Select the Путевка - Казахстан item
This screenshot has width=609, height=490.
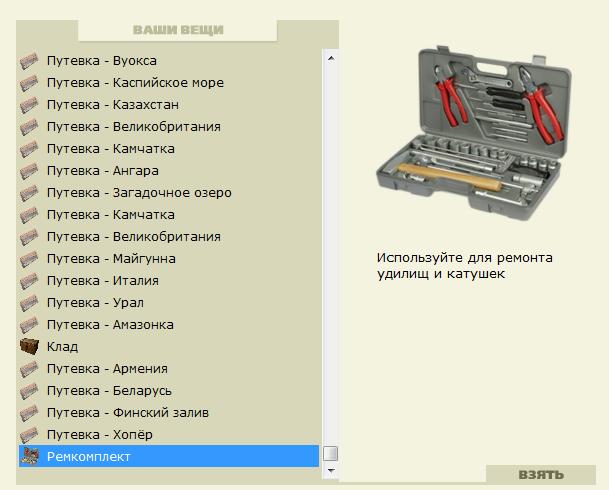pos(169,105)
